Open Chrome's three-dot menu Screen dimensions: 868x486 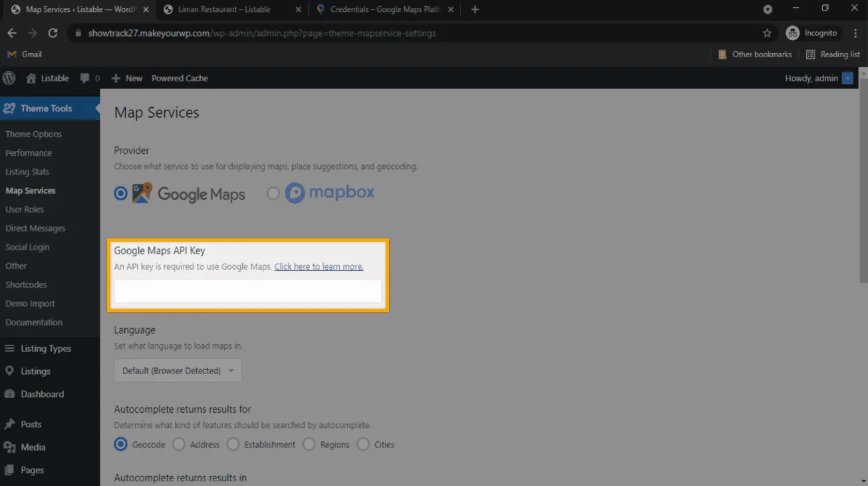click(855, 33)
